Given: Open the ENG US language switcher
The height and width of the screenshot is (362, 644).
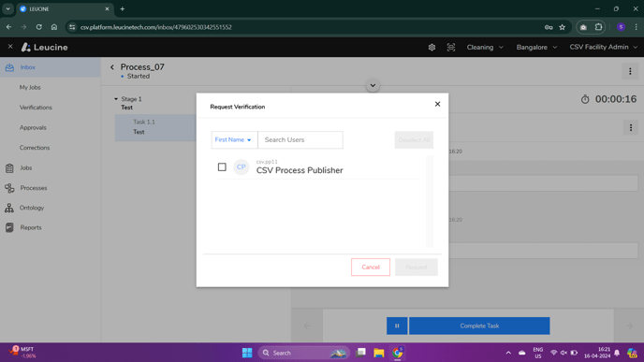Looking at the screenshot, I should click(x=537, y=353).
